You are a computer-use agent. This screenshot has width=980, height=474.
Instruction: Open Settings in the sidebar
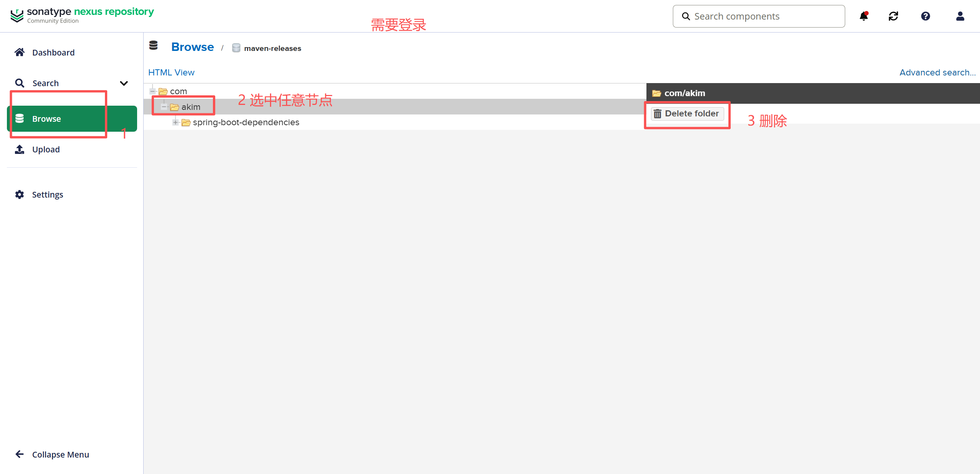pos(47,195)
